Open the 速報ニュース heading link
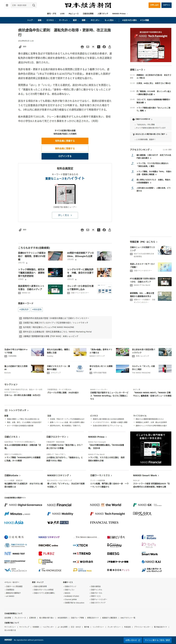 (x=137, y=70)
